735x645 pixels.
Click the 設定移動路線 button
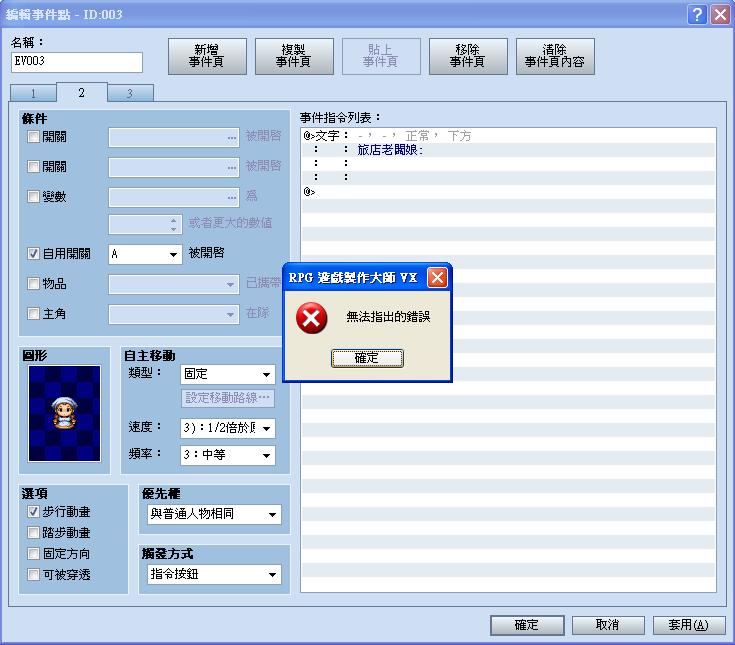tap(228, 398)
